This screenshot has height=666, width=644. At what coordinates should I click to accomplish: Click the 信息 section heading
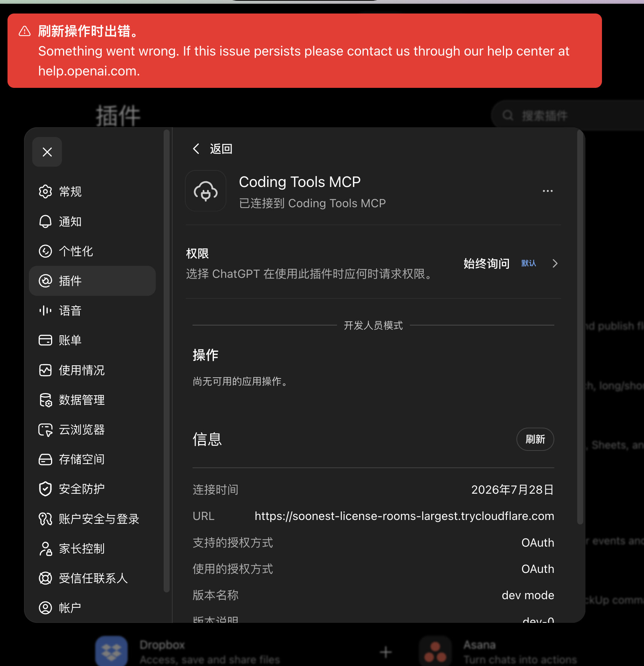click(x=207, y=439)
